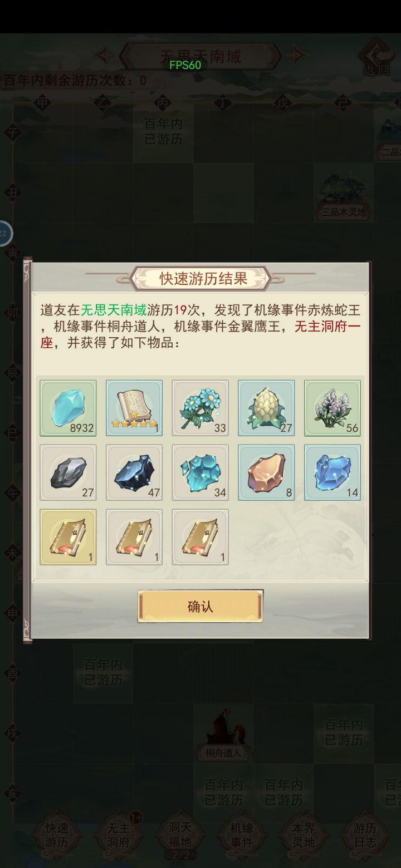Viewport: 401px width, 868px height.
Task: Open the 无主洞府 bottom tab
Action: click(x=118, y=835)
